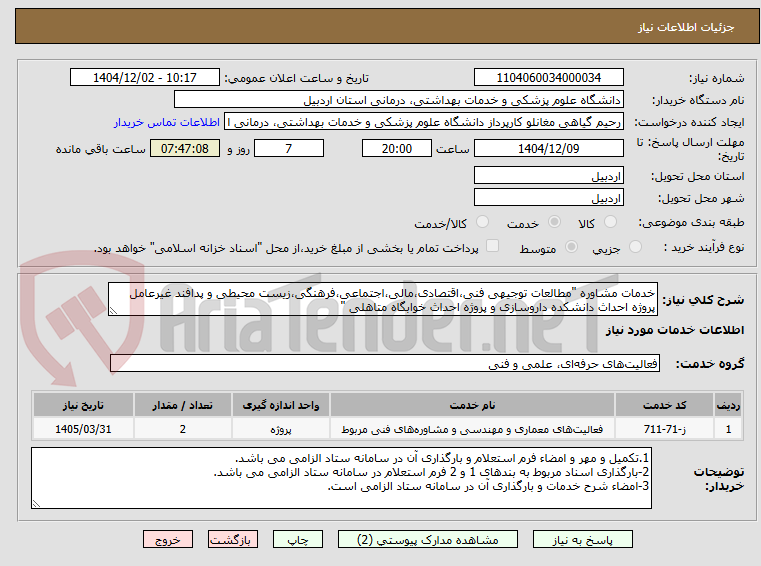Viewport: 761px width, 566px height.
Task: Click the remaining time field 07:47:08
Action: 185,149
